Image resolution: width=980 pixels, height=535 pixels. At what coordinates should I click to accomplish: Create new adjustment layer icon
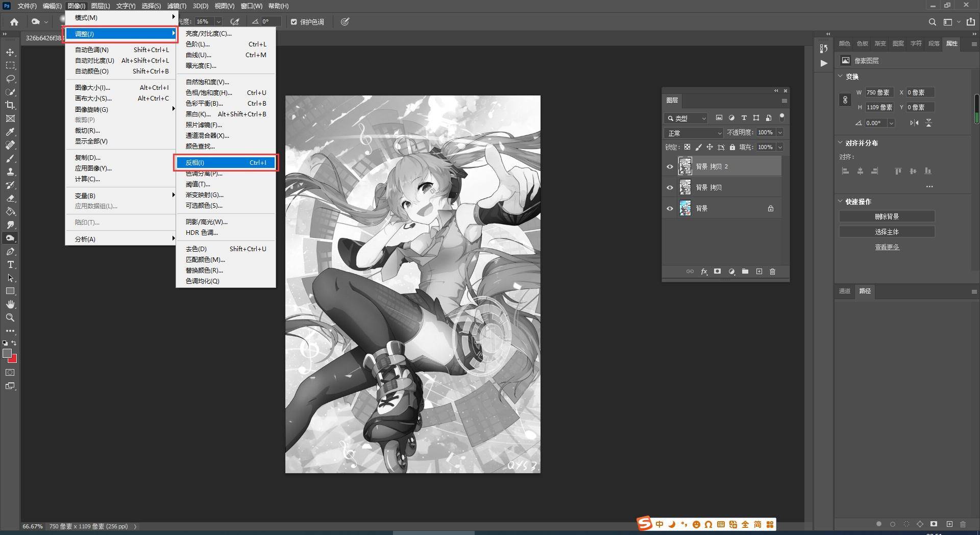point(731,272)
